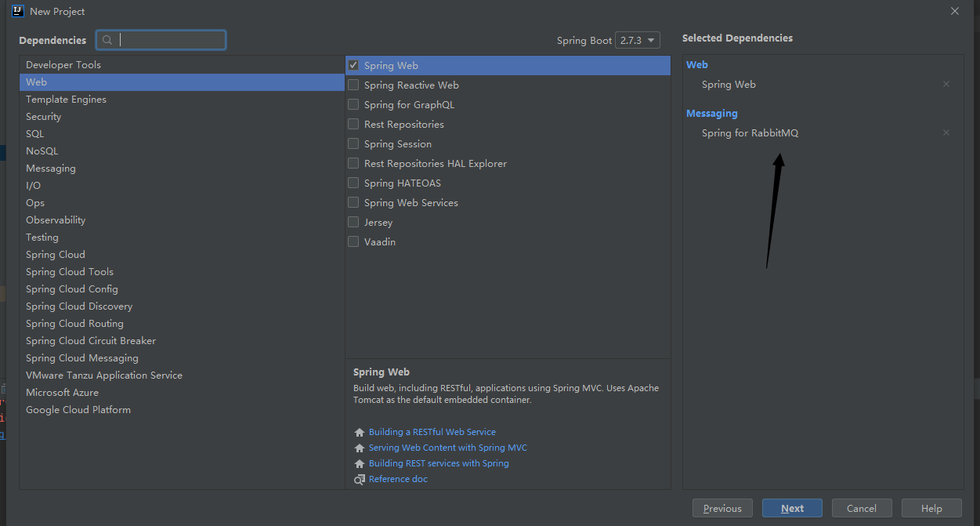Choose the Spring Cloud Discovery category
980x526 pixels.
pos(182,306)
